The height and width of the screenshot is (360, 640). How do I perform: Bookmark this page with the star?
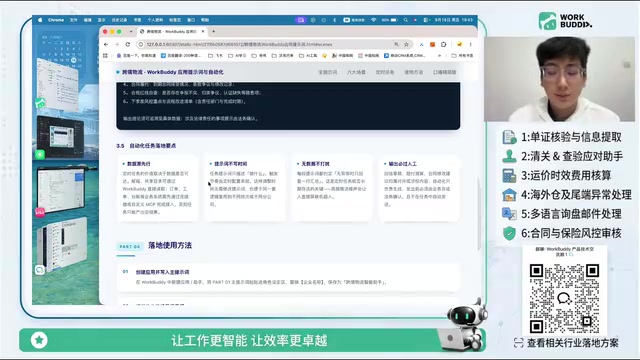(407, 44)
